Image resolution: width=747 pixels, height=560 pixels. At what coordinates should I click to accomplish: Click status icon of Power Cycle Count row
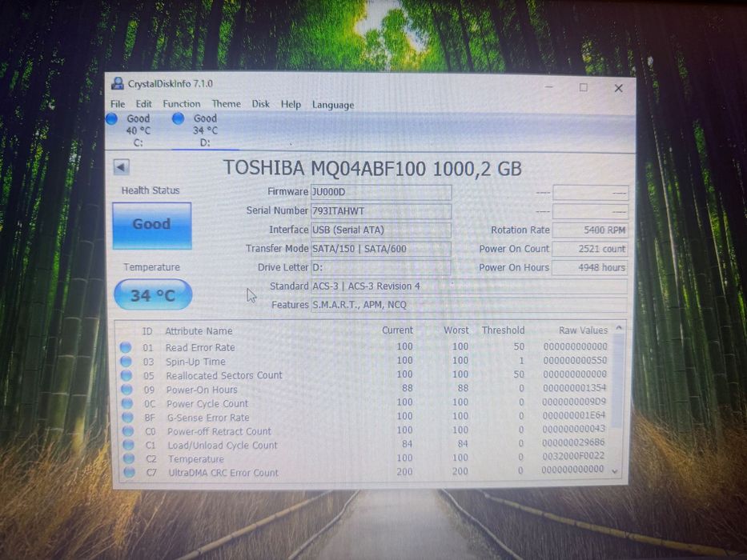tap(127, 403)
